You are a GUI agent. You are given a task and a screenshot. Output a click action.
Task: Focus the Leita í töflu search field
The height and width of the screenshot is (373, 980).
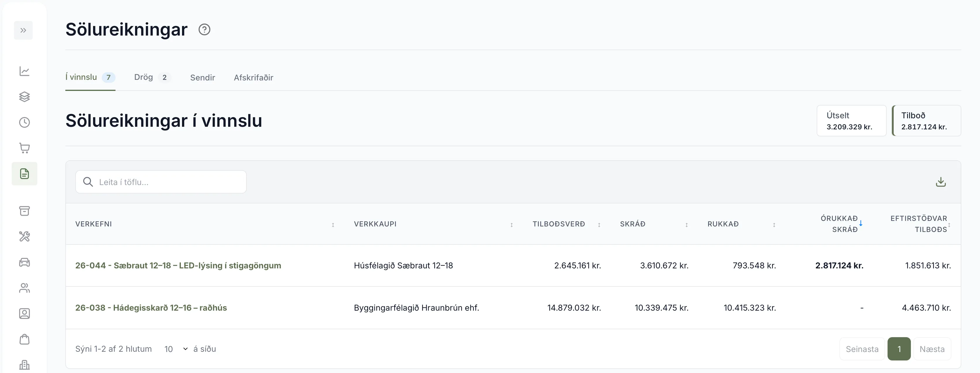tap(161, 182)
